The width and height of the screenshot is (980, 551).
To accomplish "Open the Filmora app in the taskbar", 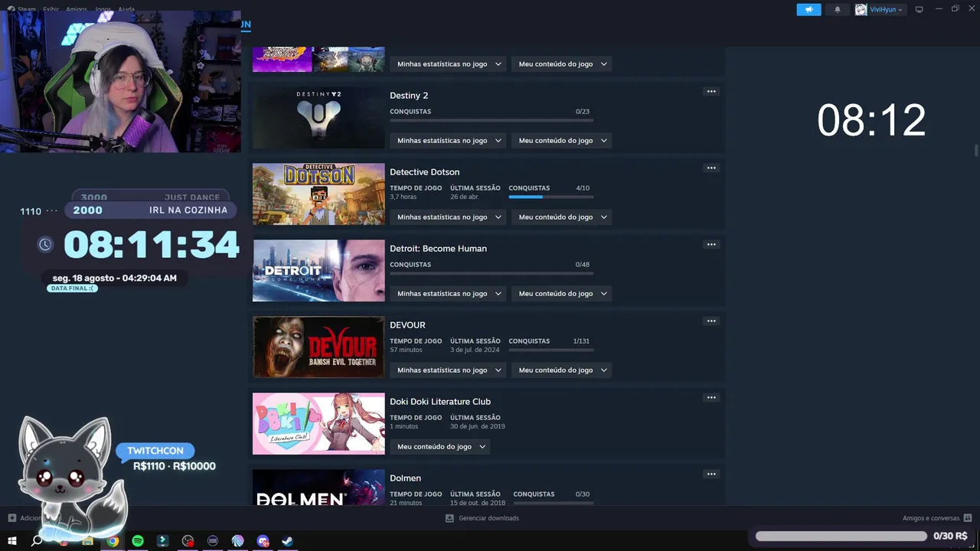I will click(162, 541).
